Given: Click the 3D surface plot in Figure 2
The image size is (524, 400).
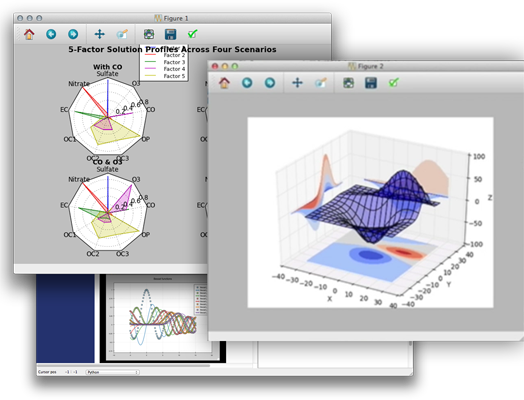Looking at the screenshot, I should click(370, 212).
